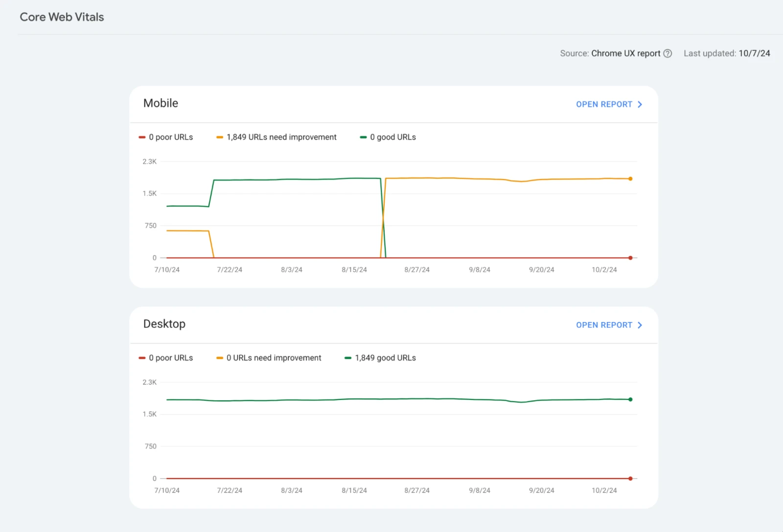Select '0 poor URLs' legend in Desktop

click(x=171, y=358)
